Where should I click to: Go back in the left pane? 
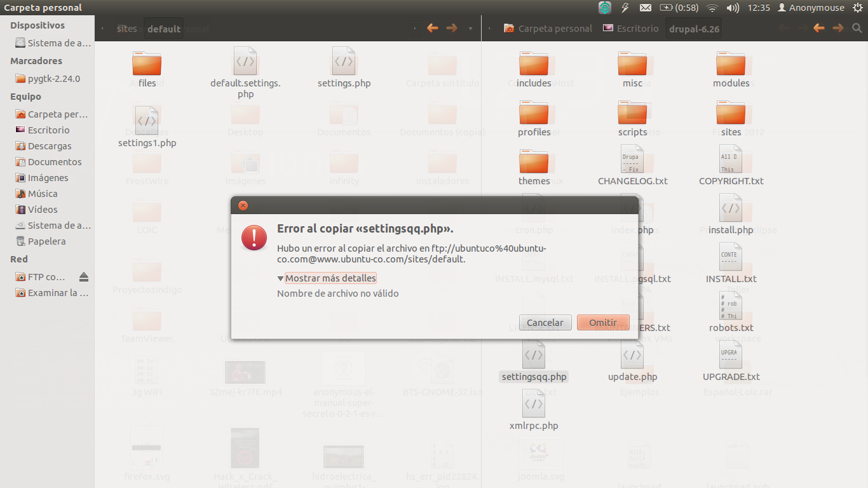point(433,28)
